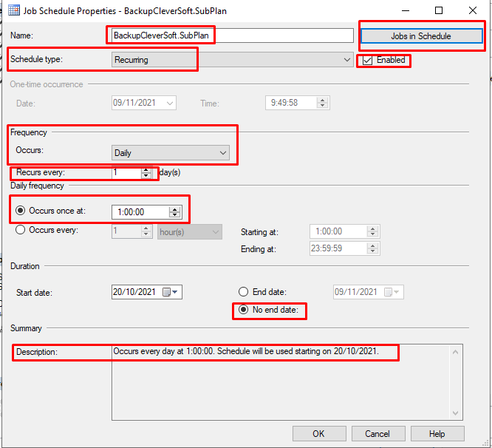Click the Job Schedule Properties title bar icon
Image resolution: width=492 pixels, height=448 pixels.
pyautogui.click(x=13, y=11)
